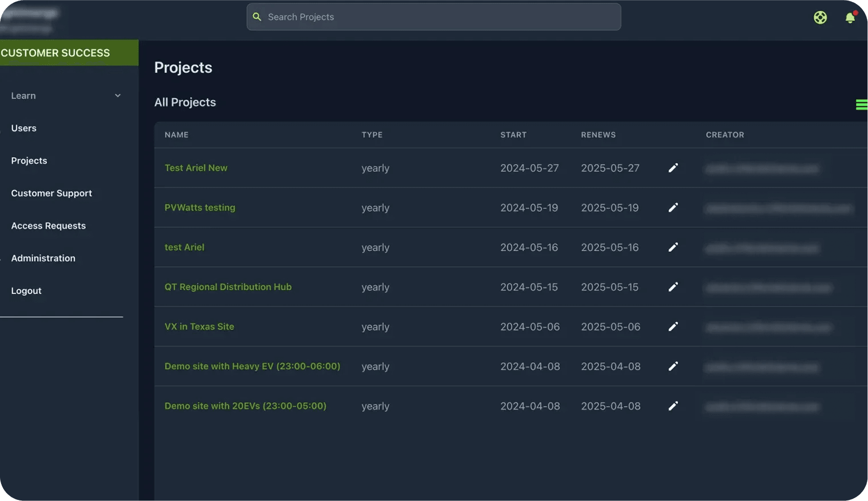Click edit pencil for VX in Texas Site
This screenshot has height=501, width=868.
coord(673,326)
